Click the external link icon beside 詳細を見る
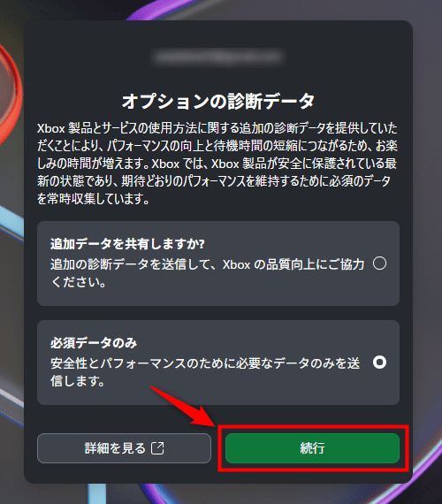This screenshot has width=442, height=504. [x=157, y=448]
